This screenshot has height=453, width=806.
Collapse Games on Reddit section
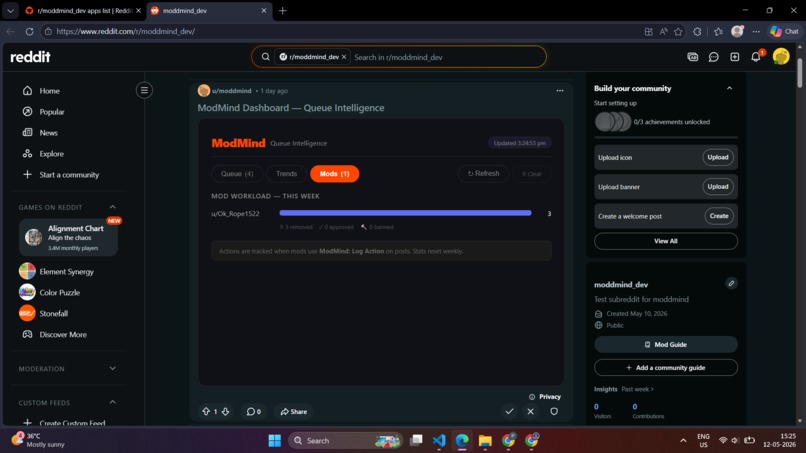[113, 207]
